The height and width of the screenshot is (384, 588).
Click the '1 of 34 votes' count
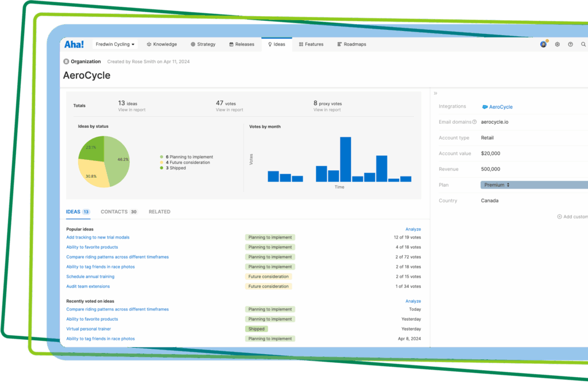[408, 286]
